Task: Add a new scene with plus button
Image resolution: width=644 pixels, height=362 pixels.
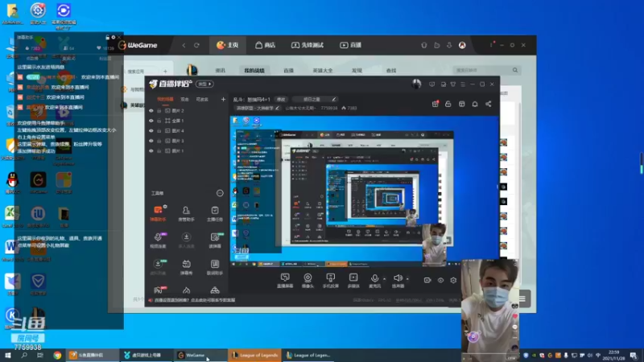Action: click(223, 99)
